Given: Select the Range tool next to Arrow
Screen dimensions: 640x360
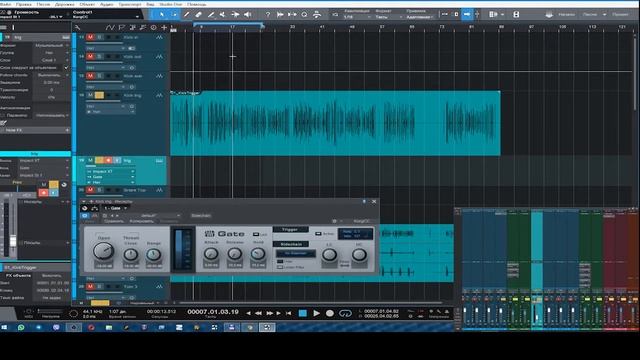Looking at the screenshot, I should tap(174, 14).
